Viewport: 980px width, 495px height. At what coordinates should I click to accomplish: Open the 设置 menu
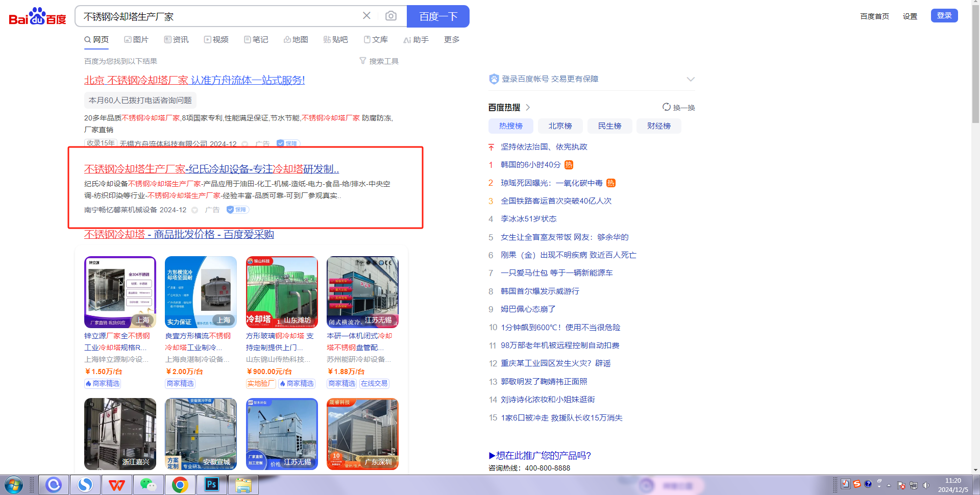pyautogui.click(x=910, y=16)
